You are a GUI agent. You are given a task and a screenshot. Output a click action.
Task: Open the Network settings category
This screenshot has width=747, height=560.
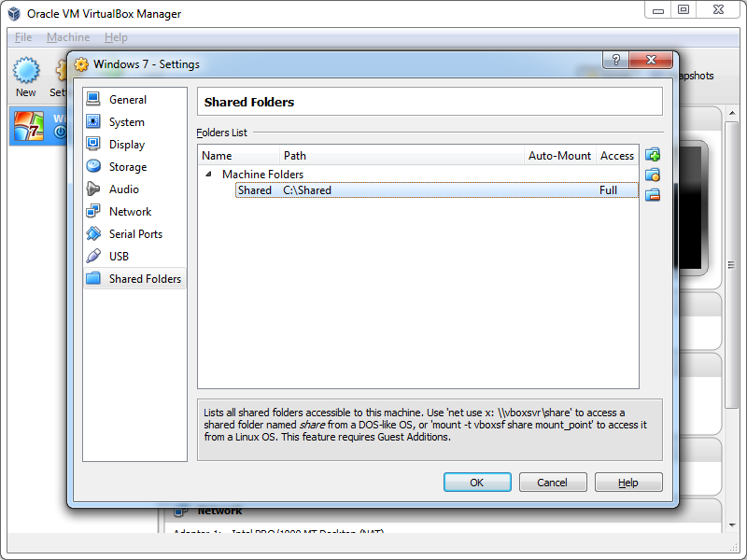pos(130,212)
